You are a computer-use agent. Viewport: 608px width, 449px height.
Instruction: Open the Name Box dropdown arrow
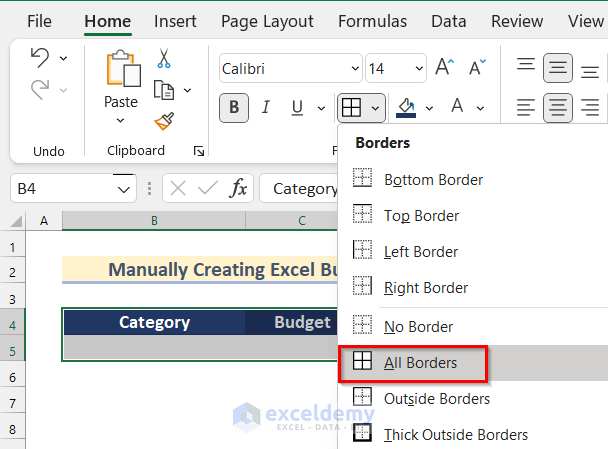124,188
